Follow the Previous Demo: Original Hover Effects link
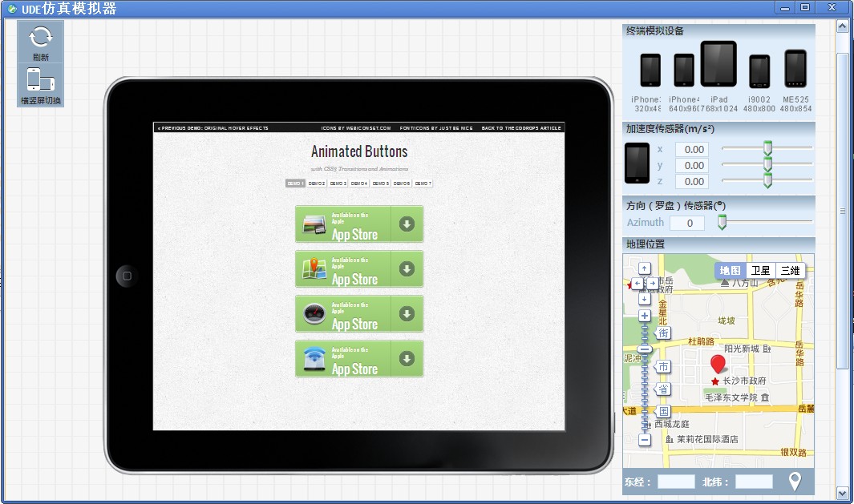This screenshot has width=854, height=504. (213, 128)
